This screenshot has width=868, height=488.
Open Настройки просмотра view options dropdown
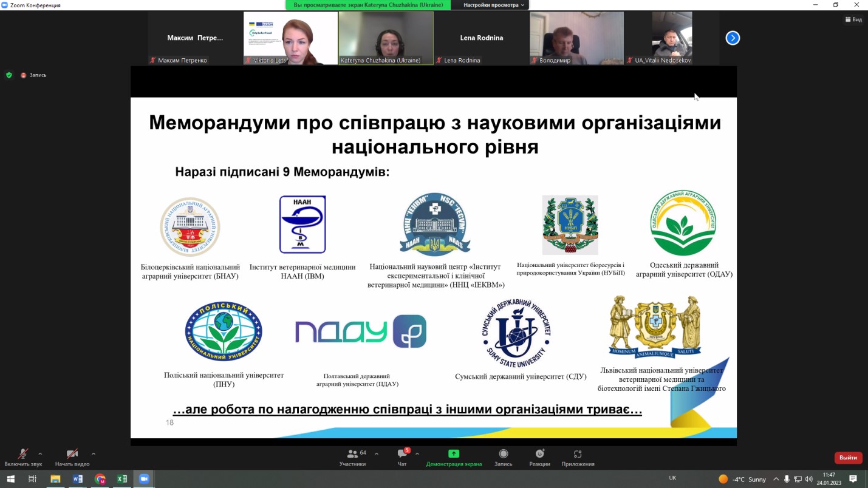494,5
